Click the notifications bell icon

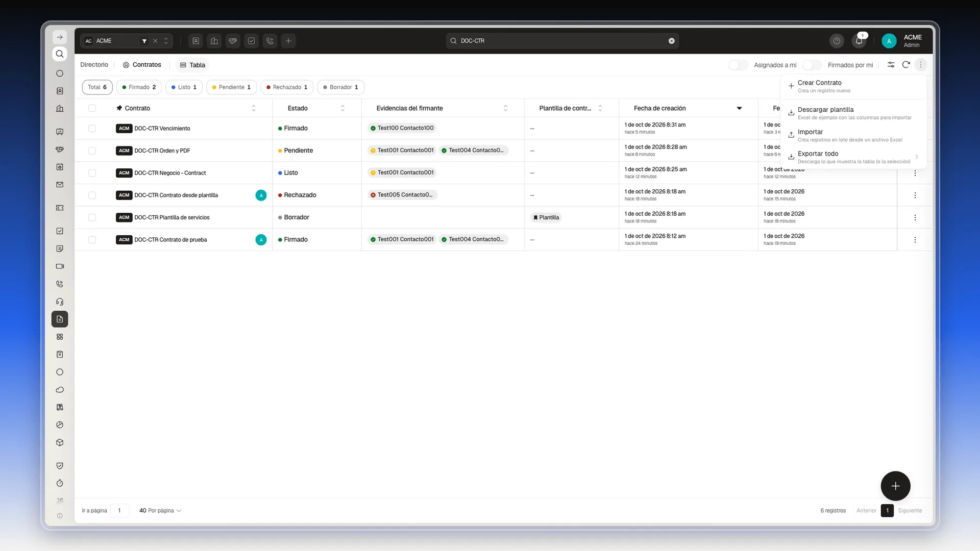pos(859,41)
